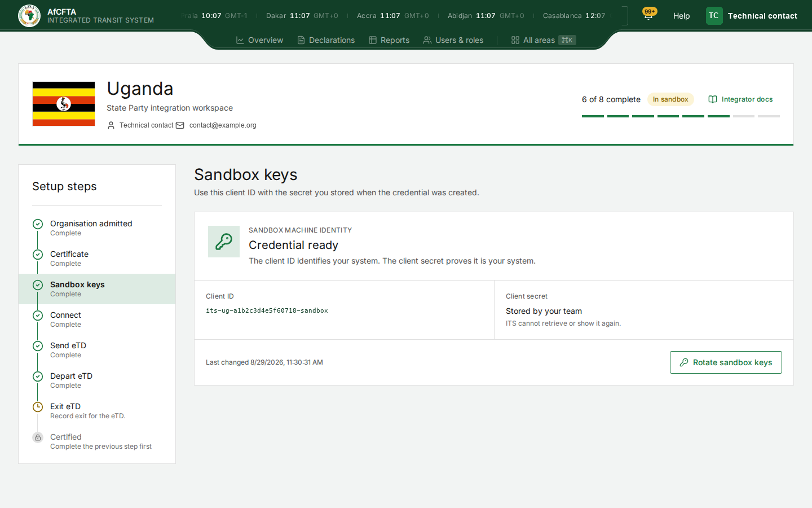812x508 pixels.
Task: Click the Help link
Action: tap(681, 16)
